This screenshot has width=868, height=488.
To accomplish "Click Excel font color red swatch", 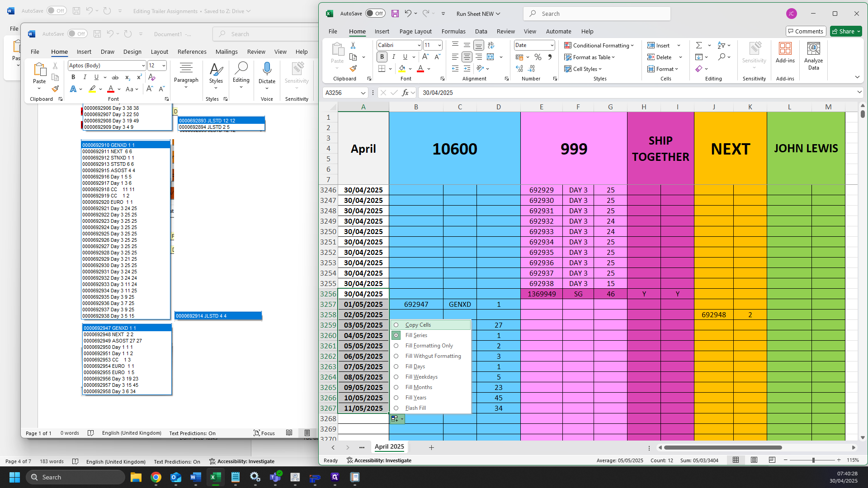I will tap(420, 69).
